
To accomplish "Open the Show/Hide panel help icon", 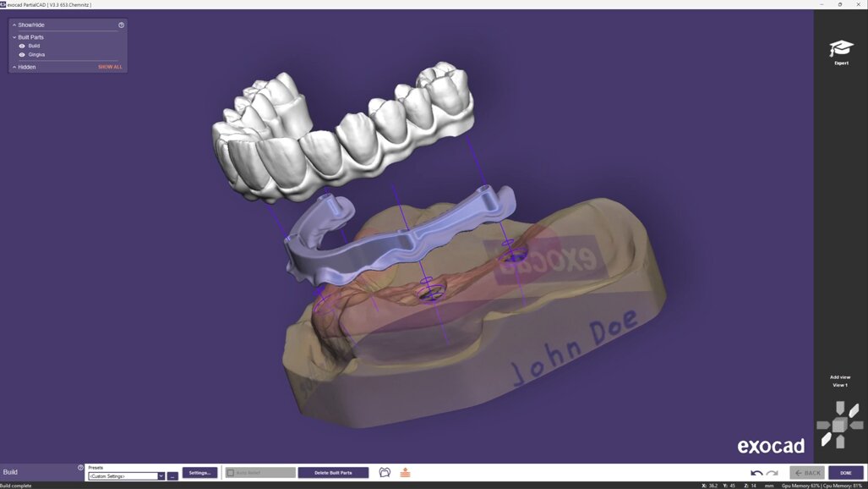I will point(121,25).
